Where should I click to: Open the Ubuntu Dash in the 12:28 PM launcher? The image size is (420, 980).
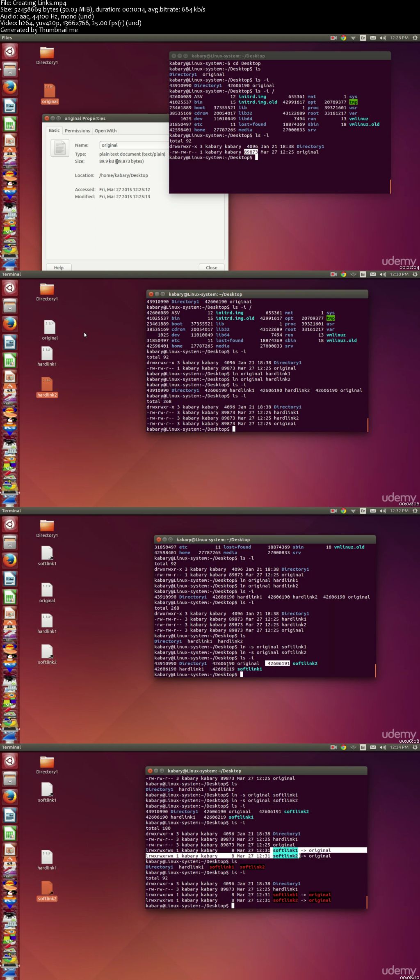pyautogui.click(x=10, y=52)
